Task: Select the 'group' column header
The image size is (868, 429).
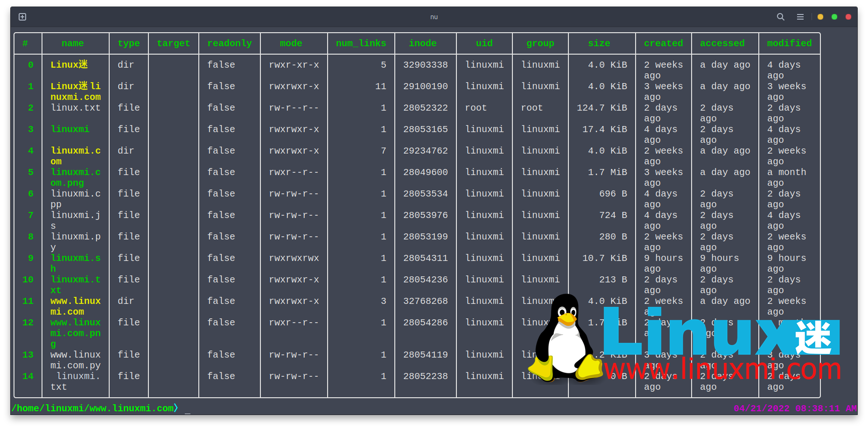Action: (540, 43)
